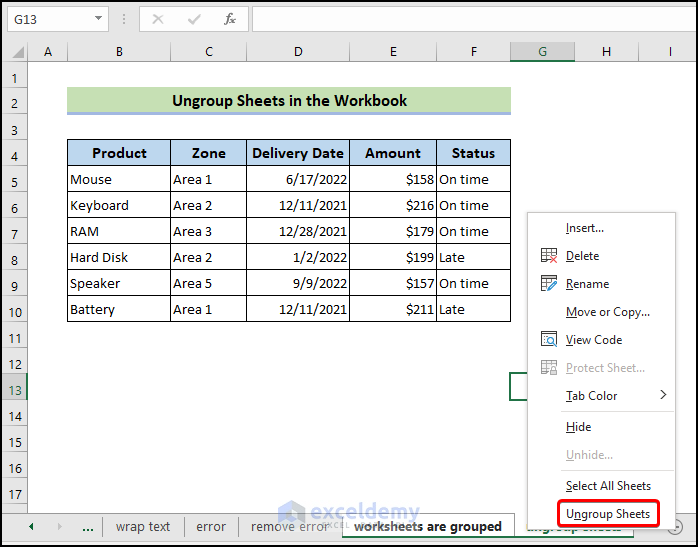Viewport: 698px width, 547px height.
Task: Click the Mouse product cell
Action: [119, 179]
